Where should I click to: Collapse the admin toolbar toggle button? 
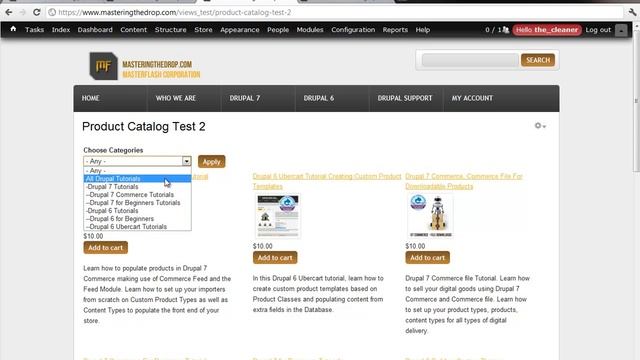click(621, 30)
